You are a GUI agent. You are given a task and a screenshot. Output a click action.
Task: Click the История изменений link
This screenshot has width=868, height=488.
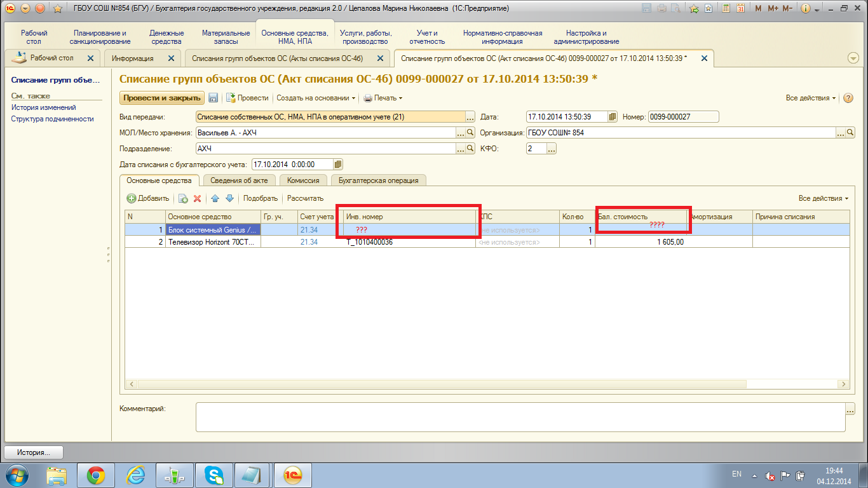pos(43,107)
